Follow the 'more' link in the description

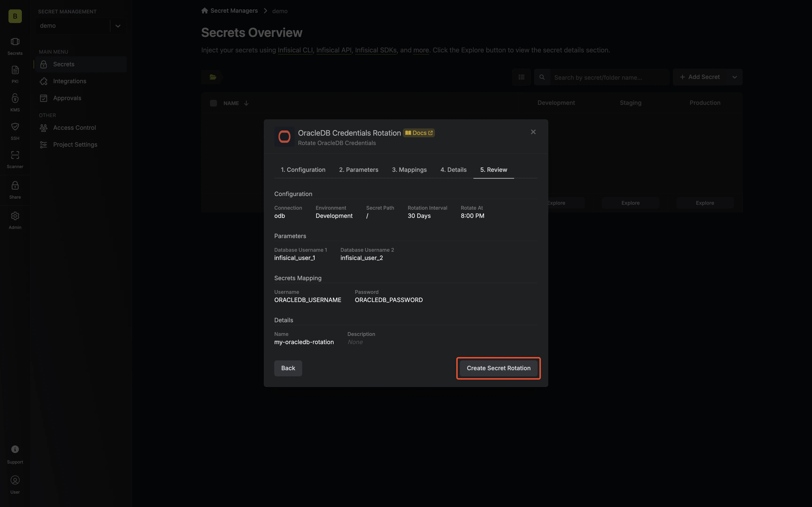point(421,50)
